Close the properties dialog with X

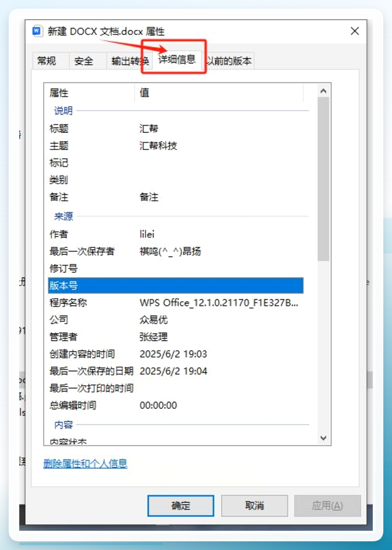(x=355, y=31)
